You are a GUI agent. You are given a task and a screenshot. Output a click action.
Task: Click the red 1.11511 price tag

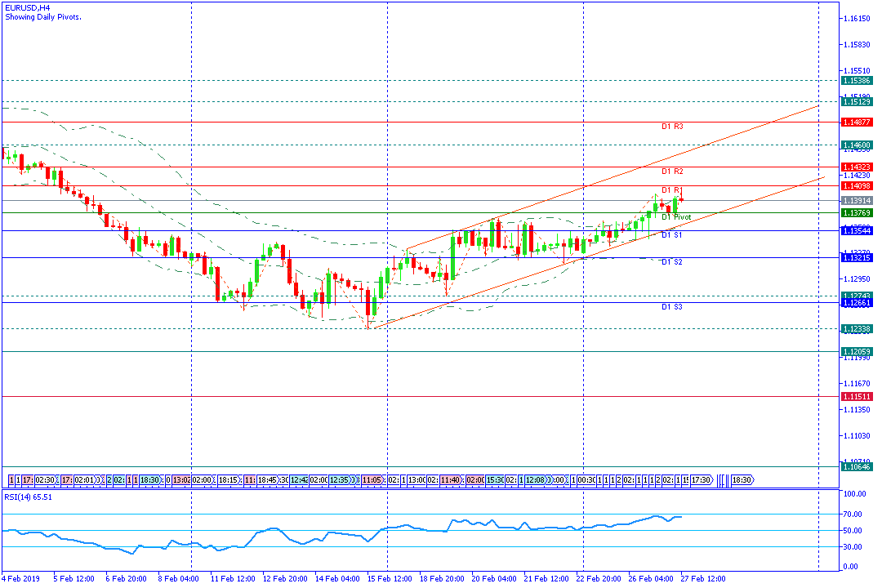(857, 397)
